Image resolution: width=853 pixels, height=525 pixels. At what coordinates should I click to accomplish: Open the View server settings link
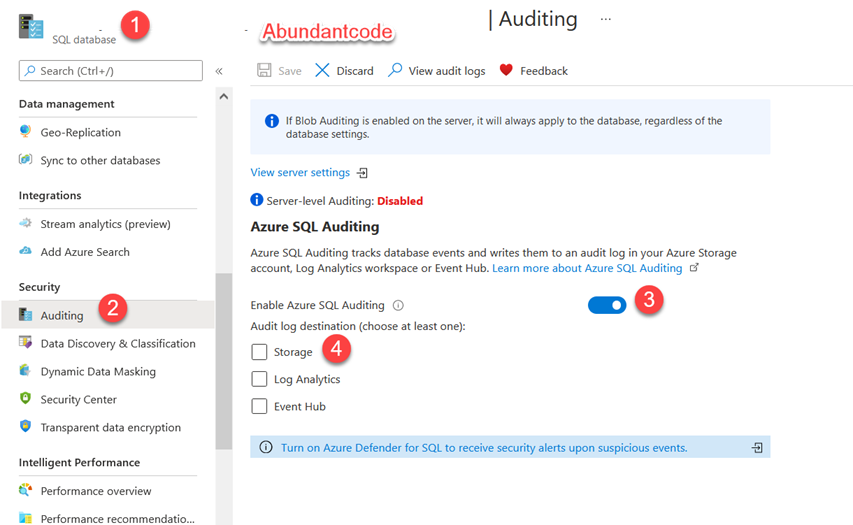click(300, 172)
